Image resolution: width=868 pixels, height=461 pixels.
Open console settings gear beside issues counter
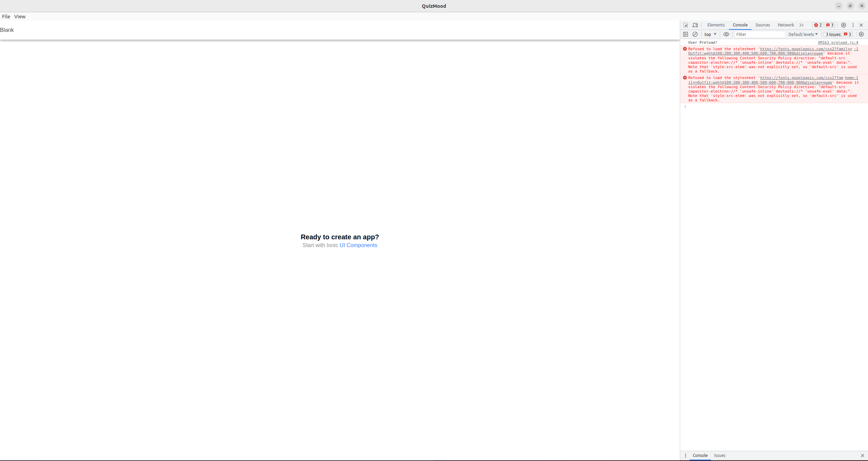[x=861, y=34]
